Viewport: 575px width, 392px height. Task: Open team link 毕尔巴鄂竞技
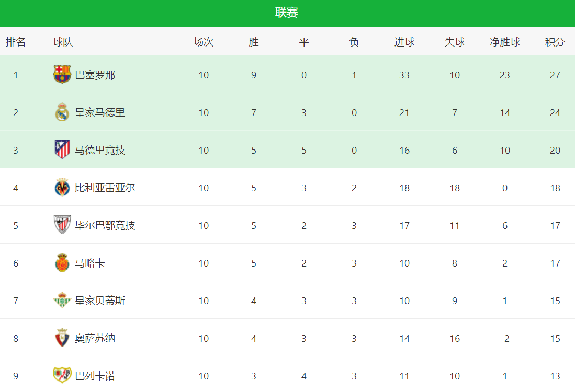pyautogui.click(x=105, y=225)
